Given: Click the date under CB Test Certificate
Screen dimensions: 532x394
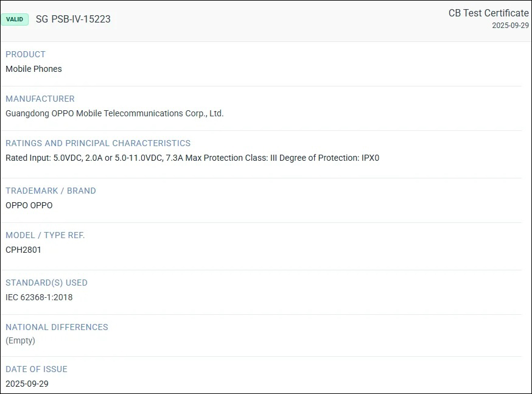Looking at the screenshot, I should tap(510, 26).
